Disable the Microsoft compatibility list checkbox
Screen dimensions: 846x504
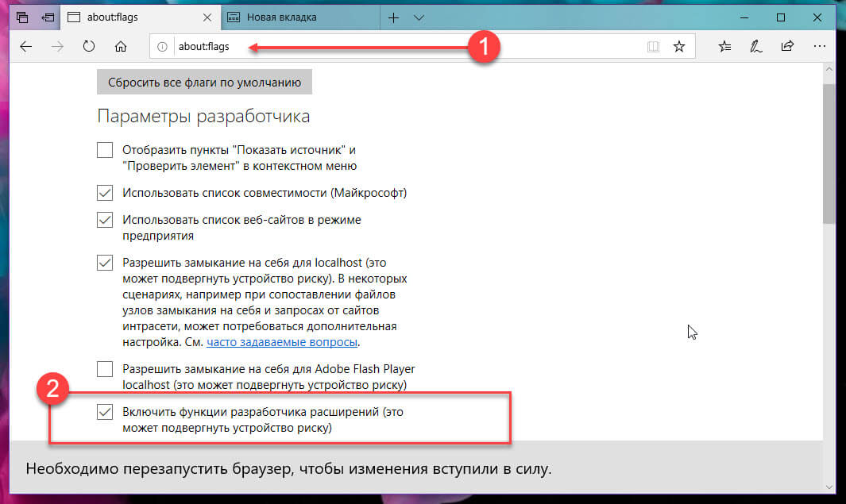click(x=104, y=192)
